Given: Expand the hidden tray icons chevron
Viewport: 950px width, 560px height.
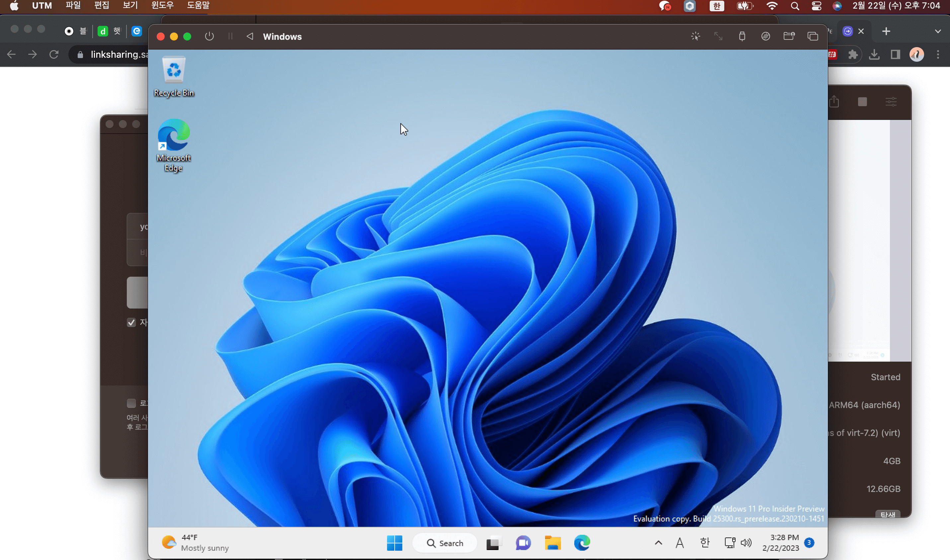Looking at the screenshot, I should (658, 543).
